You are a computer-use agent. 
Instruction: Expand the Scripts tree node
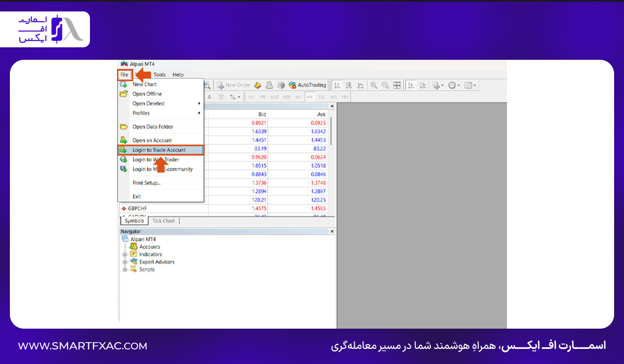pyautogui.click(x=125, y=270)
